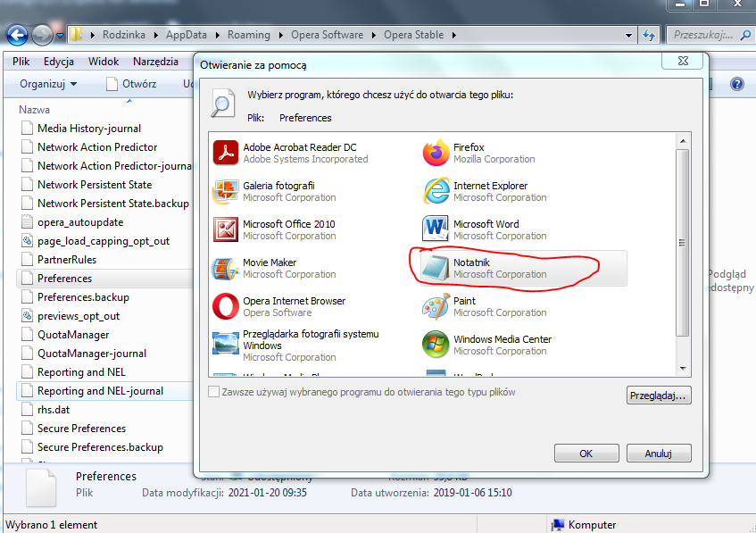
Task: Choose the Firefox program icon
Action: click(436, 153)
